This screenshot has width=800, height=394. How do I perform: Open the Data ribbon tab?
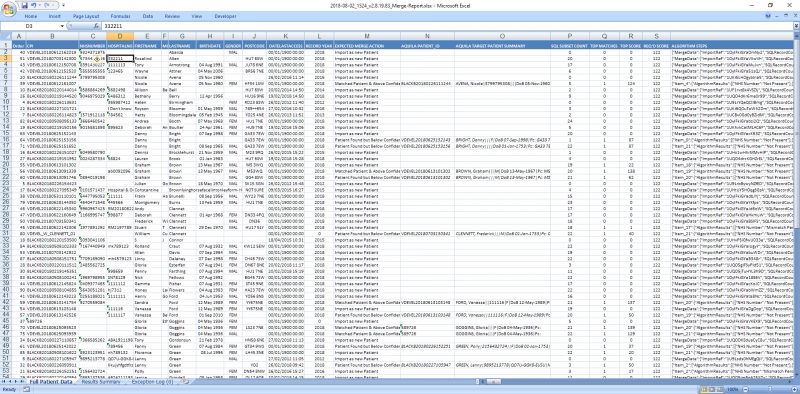coord(148,16)
